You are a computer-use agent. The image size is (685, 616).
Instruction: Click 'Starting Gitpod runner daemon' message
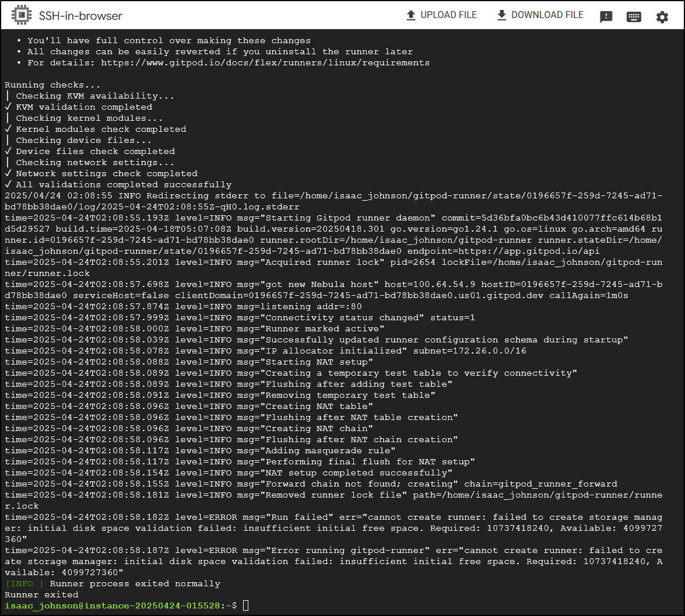click(x=347, y=218)
